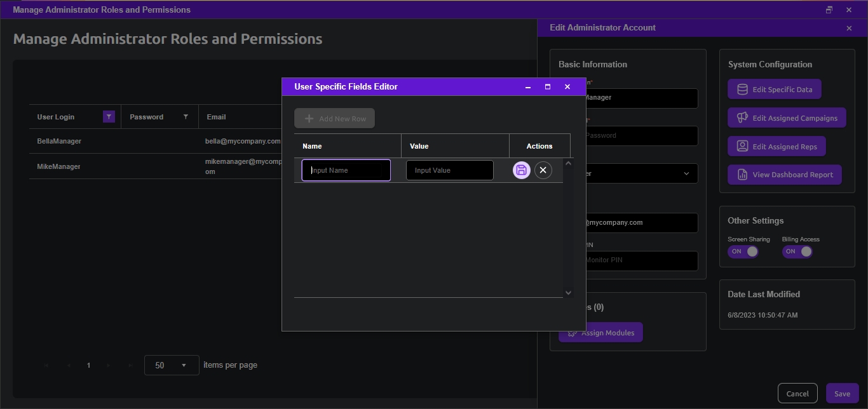The width and height of the screenshot is (868, 409).
Task: Click the User Login column filter icon
Action: (x=109, y=117)
